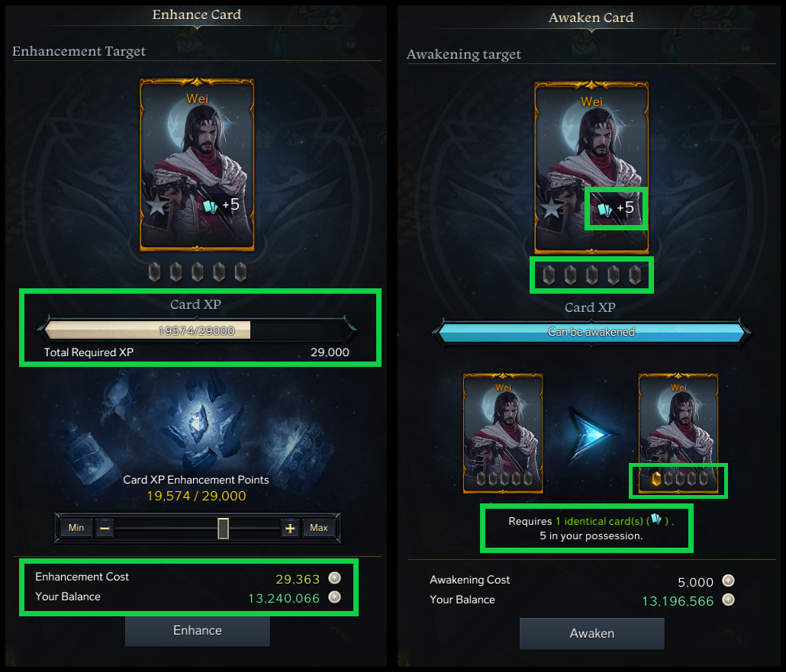Viewport: 786px width, 672px height.
Task: Set enhancement points to Max
Action: pos(319,528)
